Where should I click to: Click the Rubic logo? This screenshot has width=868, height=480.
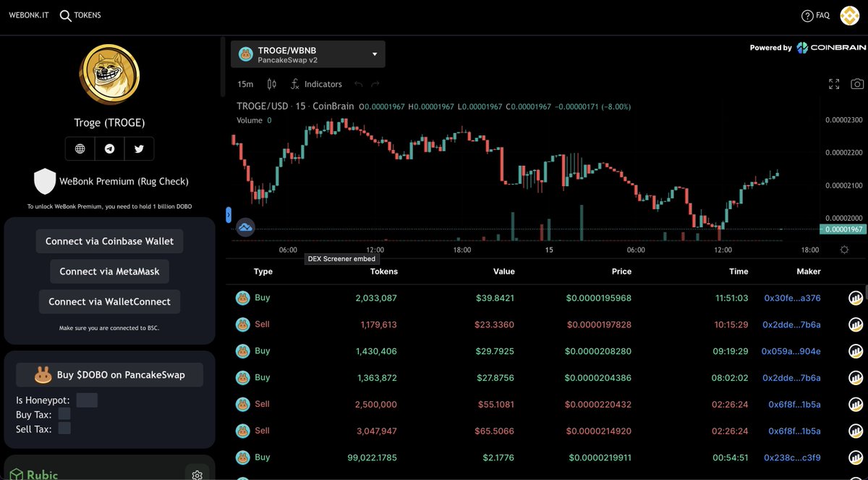pos(33,475)
